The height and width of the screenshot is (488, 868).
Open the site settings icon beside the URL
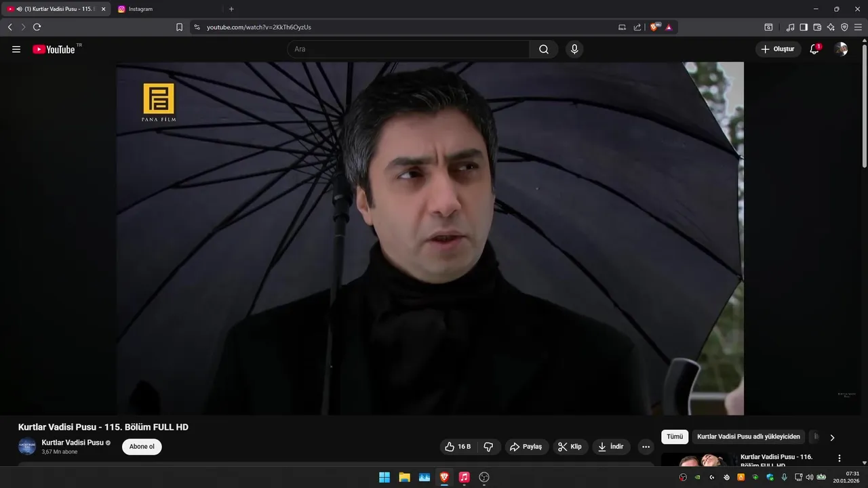point(197,27)
